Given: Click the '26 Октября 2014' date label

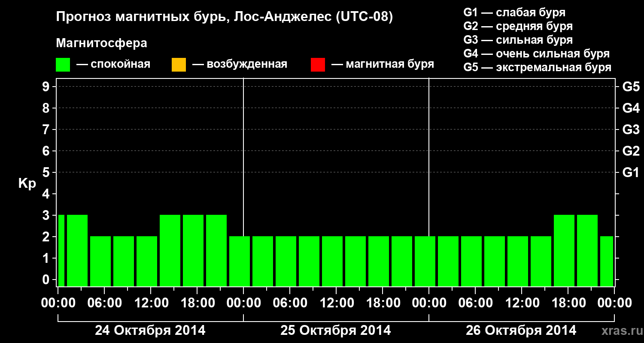Looking at the screenshot, I should tap(521, 331).
